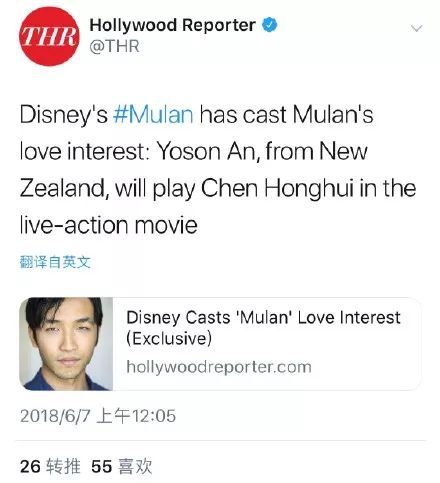Click the blue verified badge icon
This screenshot has width=440, height=483.
click(270, 25)
